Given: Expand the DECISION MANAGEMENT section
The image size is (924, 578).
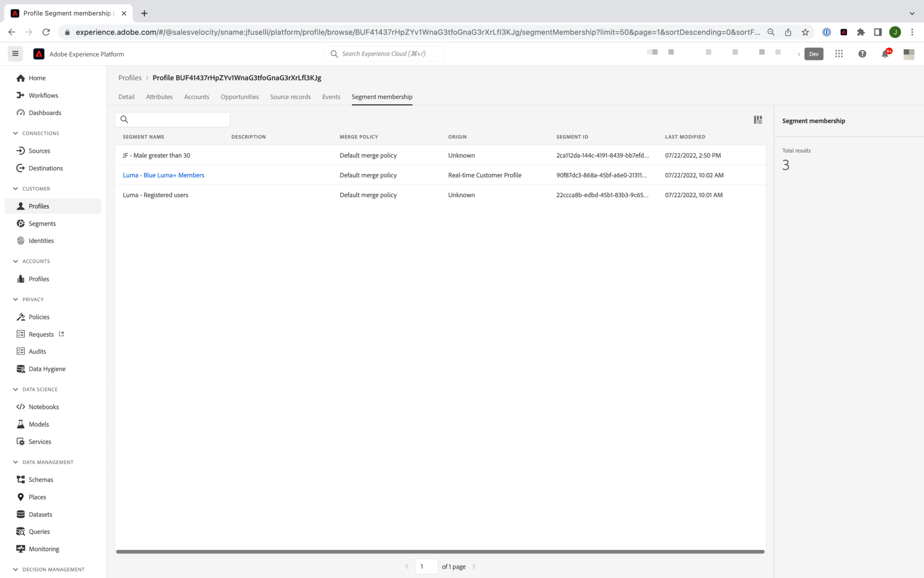Looking at the screenshot, I should (16, 569).
